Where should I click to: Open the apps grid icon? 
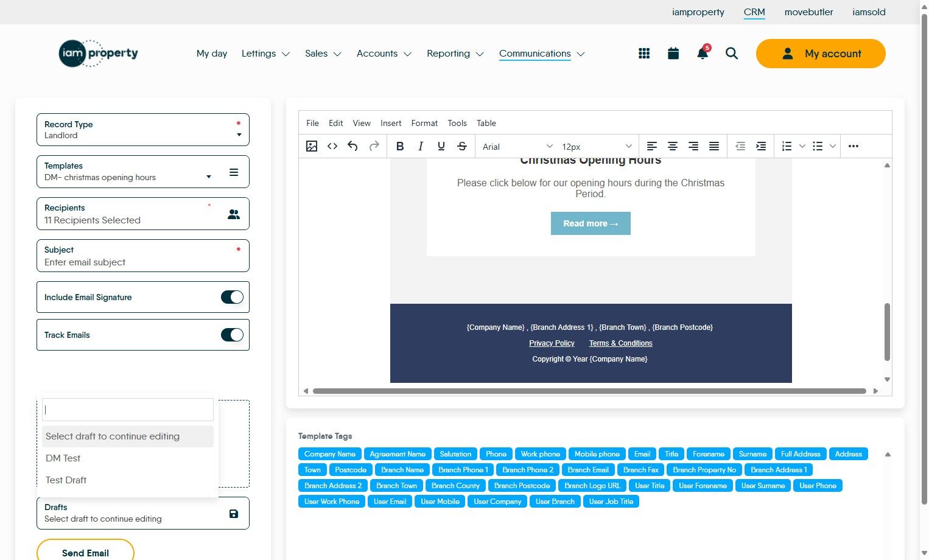644,54
